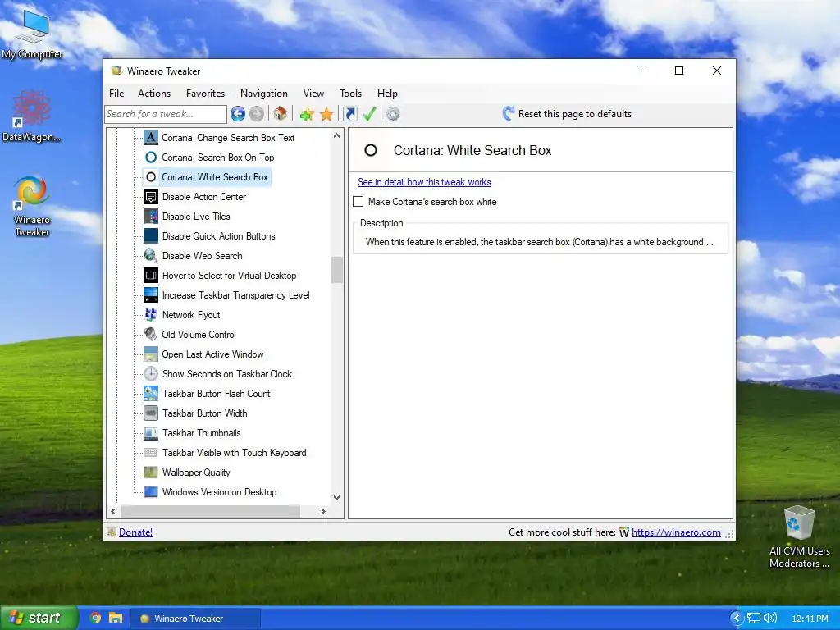The image size is (840, 630).
Task: Select Cortana: Search Box On Top
Action: (x=217, y=157)
